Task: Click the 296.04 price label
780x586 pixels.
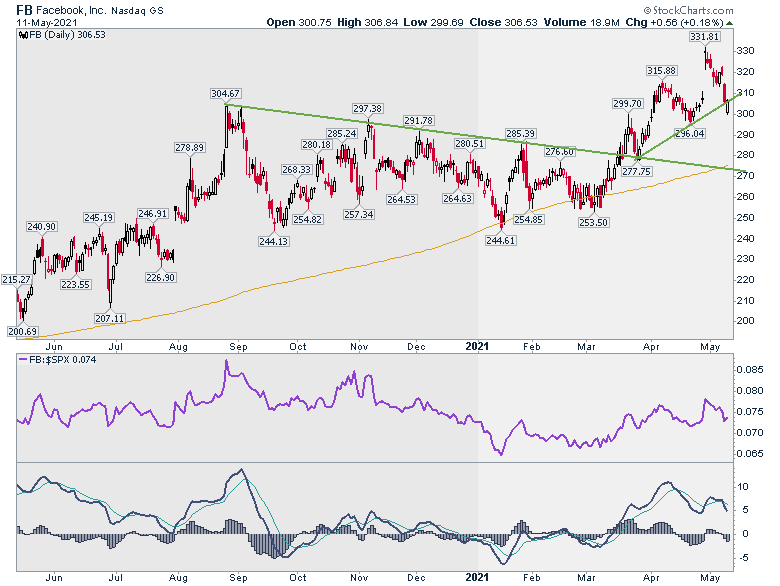Action: [689, 133]
